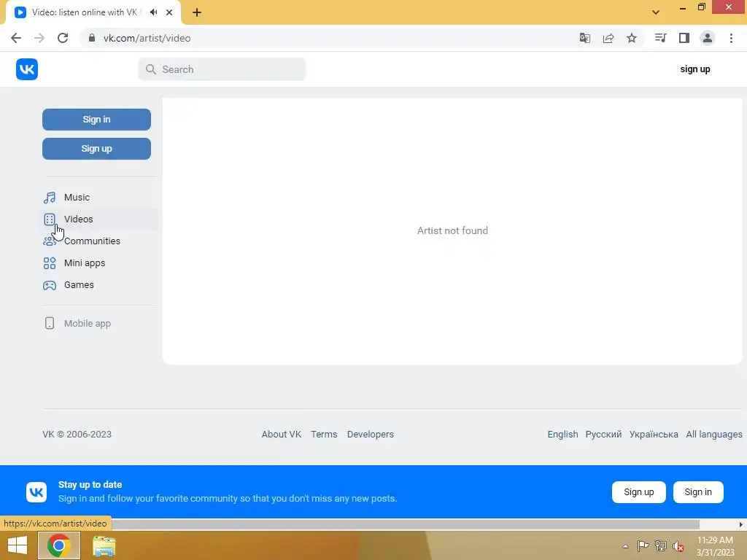This screenshot has height=560, width=747.
Task: Open the tab search chevron
Action: [x=656, y=12]
